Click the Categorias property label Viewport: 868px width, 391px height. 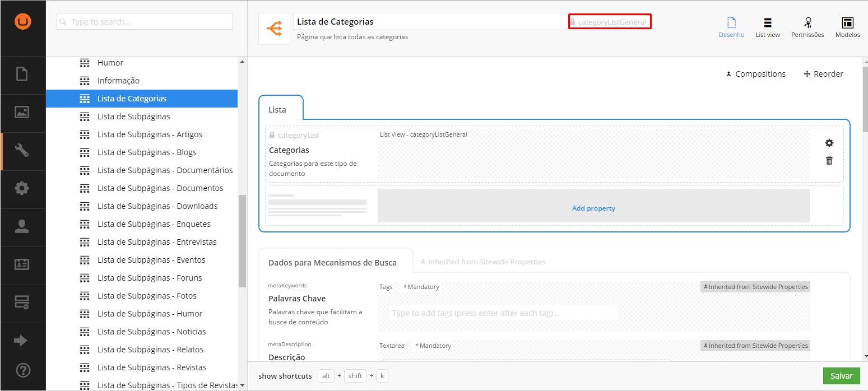[289, 150]
